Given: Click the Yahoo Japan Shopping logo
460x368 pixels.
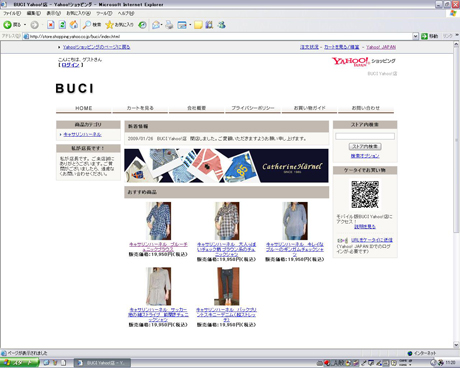Looking at the screenshot, I should pyautogui.click(x=363, y=62).
